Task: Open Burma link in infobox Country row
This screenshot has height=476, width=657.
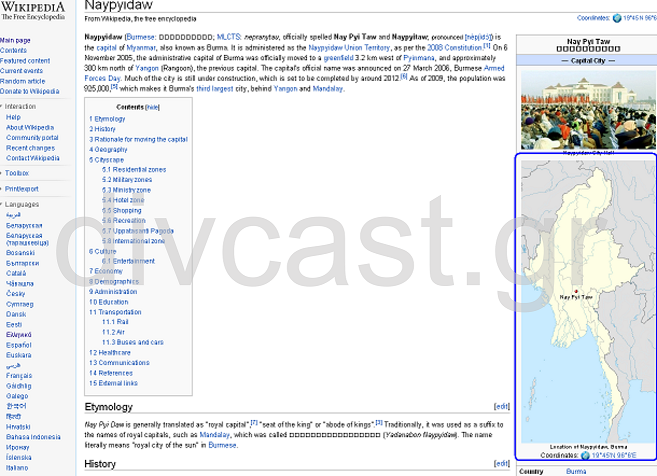Action: 576,471
